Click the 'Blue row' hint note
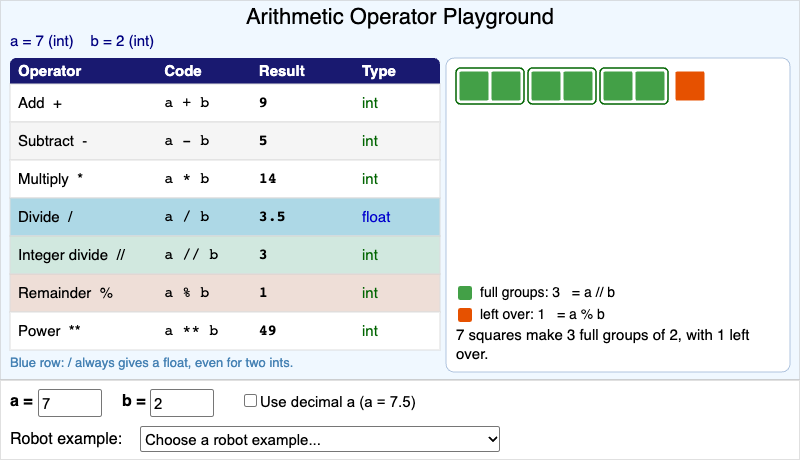Screen dimensions: 800x462 pos(152,363)
